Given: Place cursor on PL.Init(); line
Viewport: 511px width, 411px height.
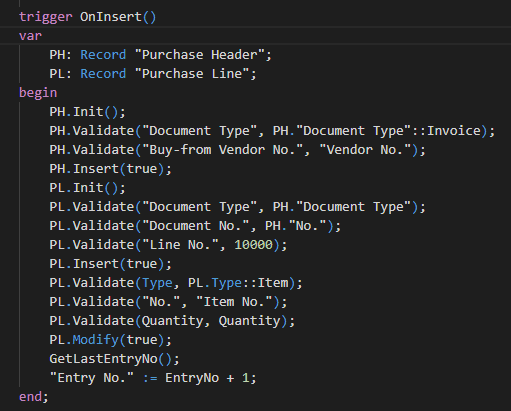Looking at the screenshot, I should [x=87, y=188].
